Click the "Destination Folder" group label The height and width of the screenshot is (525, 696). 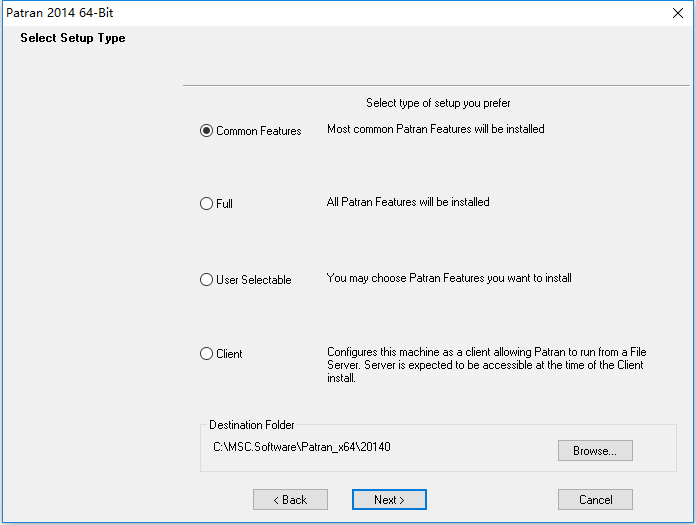click(252, 425)
